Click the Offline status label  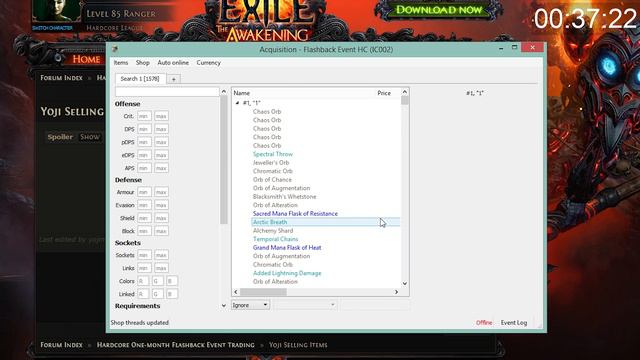click(x=484, y=322)
